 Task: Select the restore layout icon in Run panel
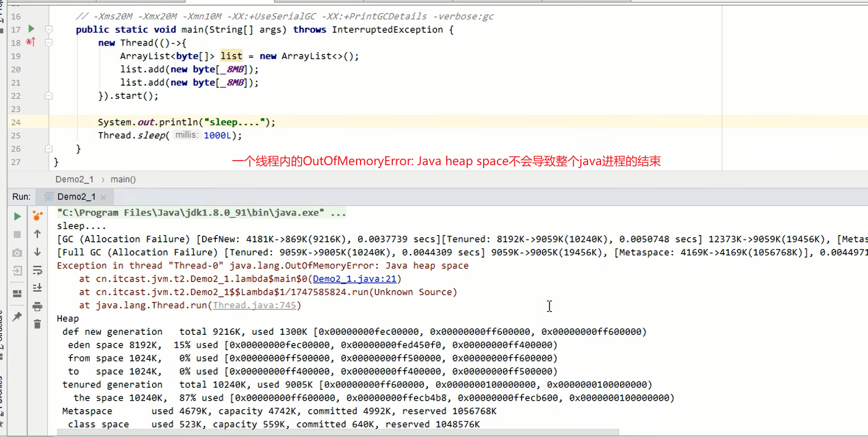point(16,293)
